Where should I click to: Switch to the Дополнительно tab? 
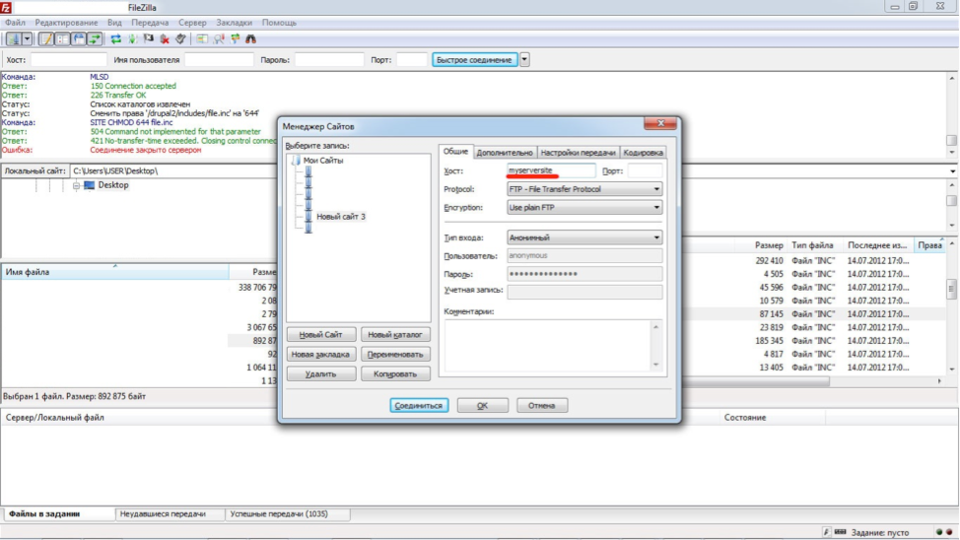click(504, 152)
